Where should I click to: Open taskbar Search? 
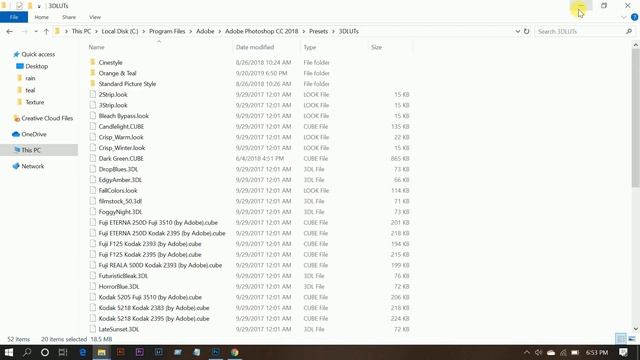pyautogui.click(x=27, y=352)
